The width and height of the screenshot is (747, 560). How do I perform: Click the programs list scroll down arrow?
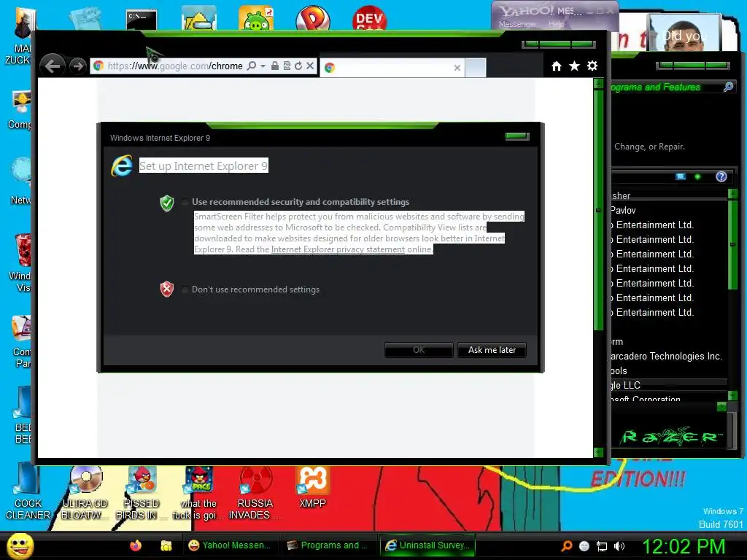(732, 396)
